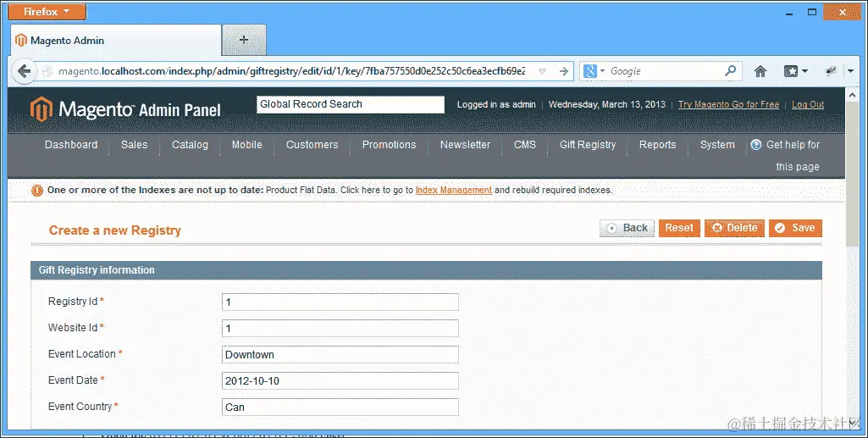Click the Go arrow in address bar

(x=563, y=71)
